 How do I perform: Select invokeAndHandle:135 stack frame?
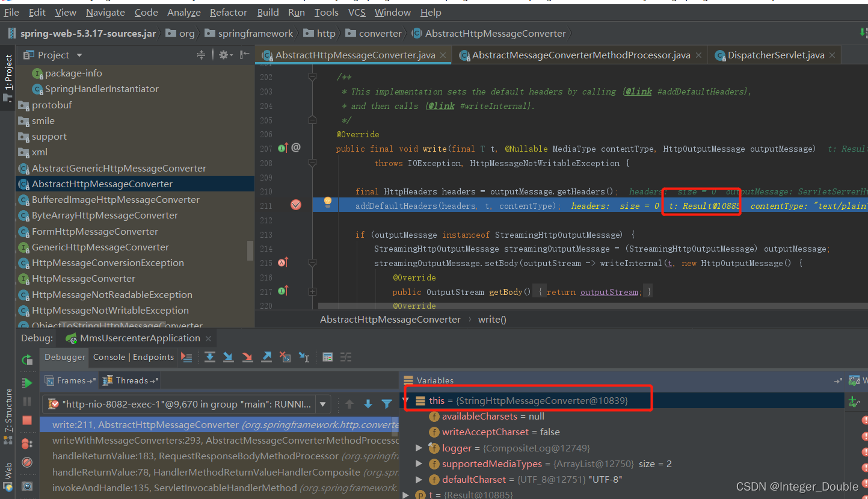tap(219, 488)
